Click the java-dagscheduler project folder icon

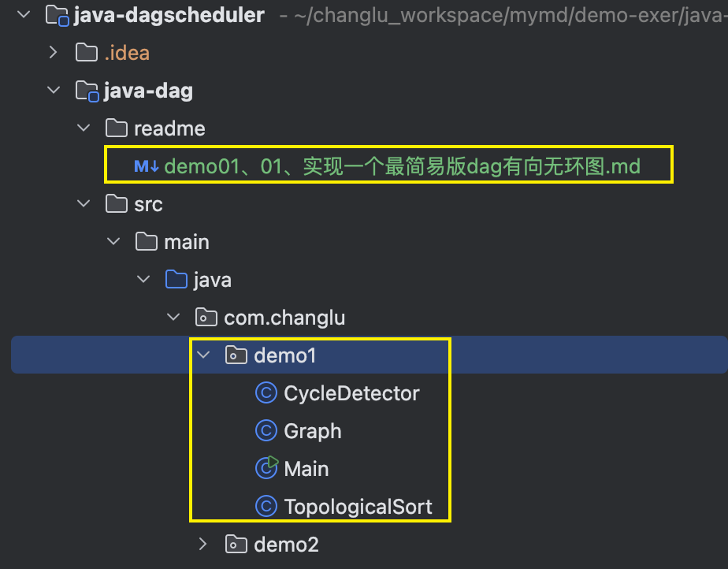[58, 15]
